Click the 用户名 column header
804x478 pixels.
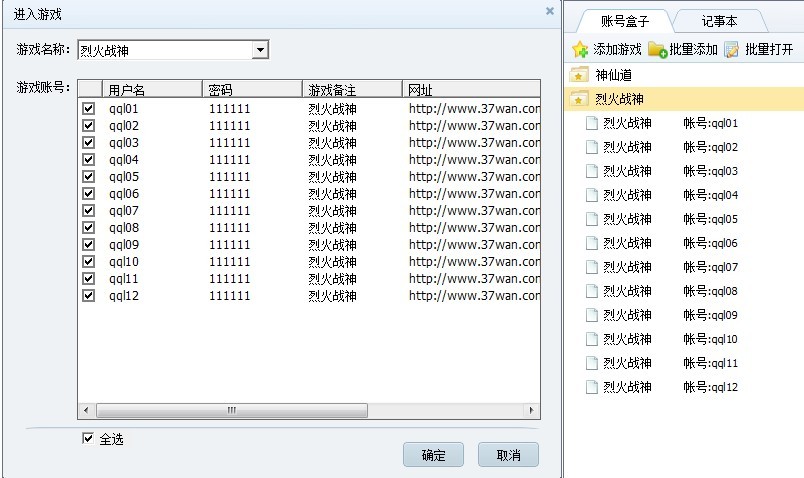point(150,89)
